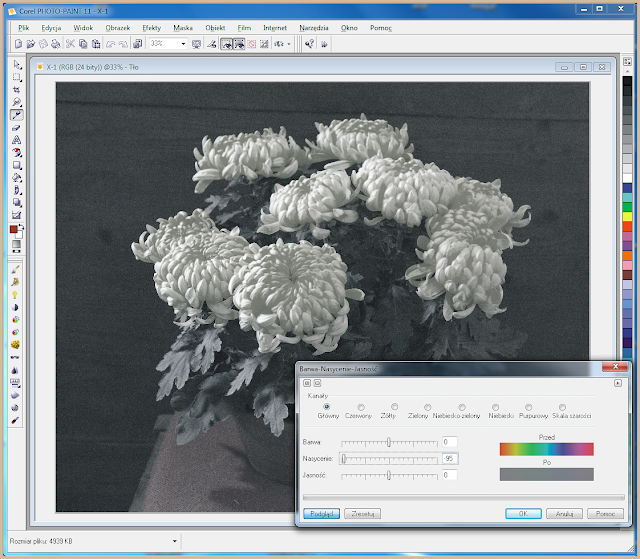Toggle the show object marquee icon
The width and height of the screenshot is (640, 559).
(239, 44)
